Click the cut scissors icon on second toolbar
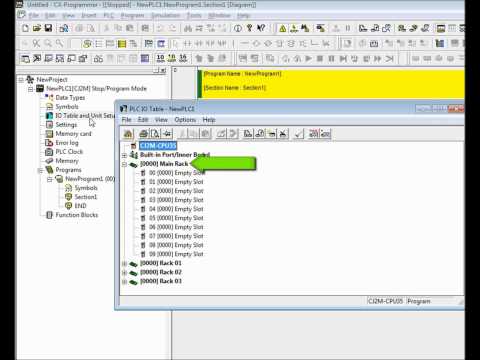This screenshot has height=360, width=480. tap(36, 43)
